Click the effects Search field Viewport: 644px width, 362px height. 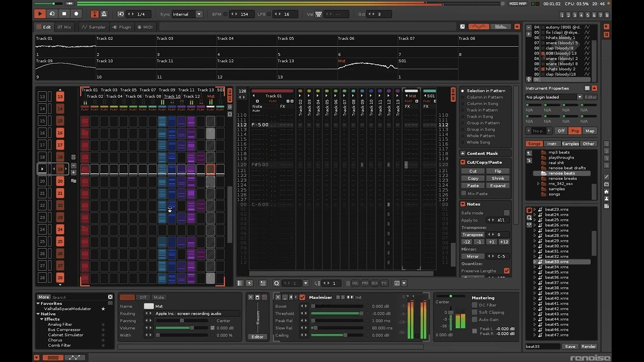point(79,297)
